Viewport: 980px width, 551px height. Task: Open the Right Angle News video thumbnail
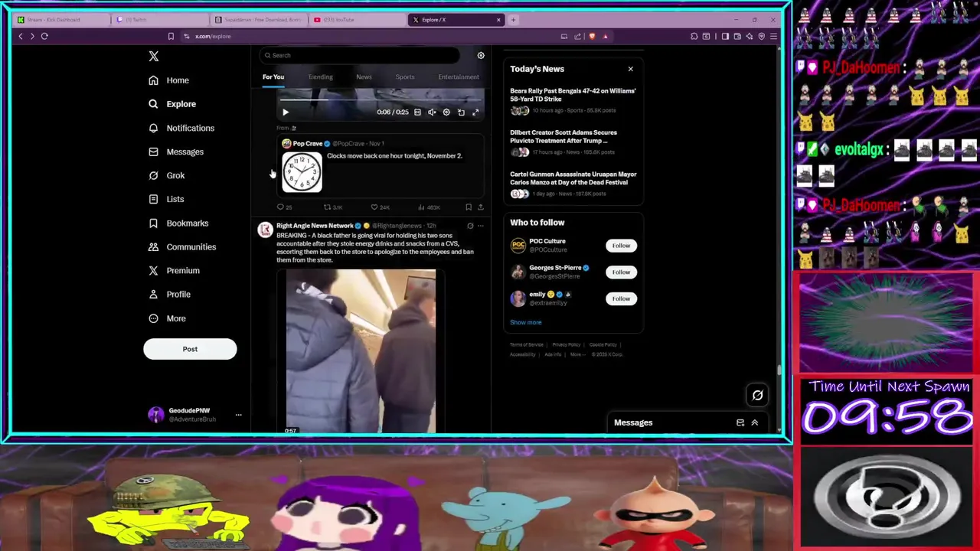361,350
